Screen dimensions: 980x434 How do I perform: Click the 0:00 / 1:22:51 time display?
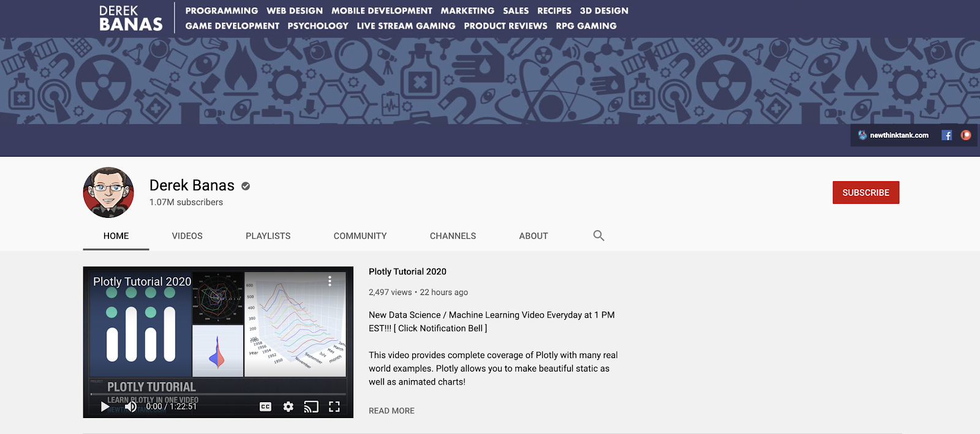[171, 406]
